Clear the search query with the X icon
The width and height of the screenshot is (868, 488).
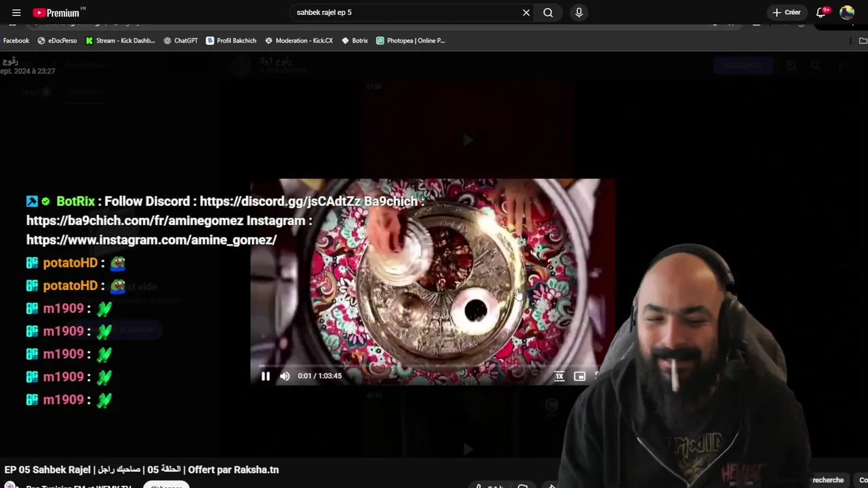point(526,12)
